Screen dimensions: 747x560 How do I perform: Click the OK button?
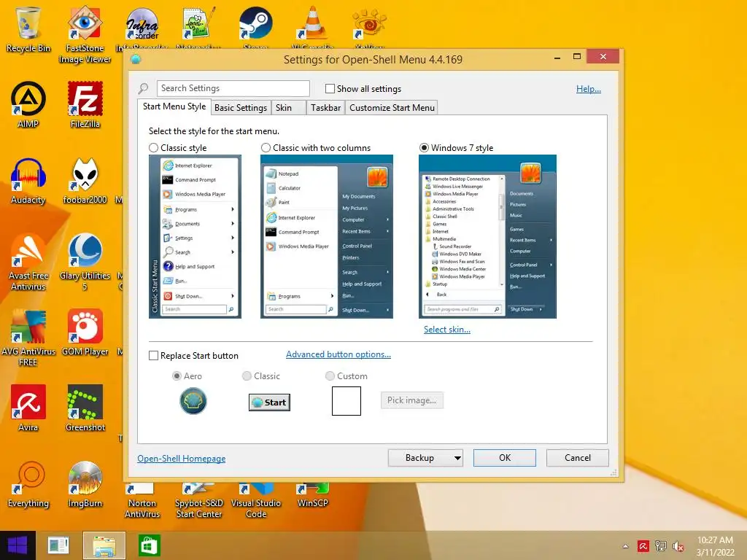click(505, 458)
